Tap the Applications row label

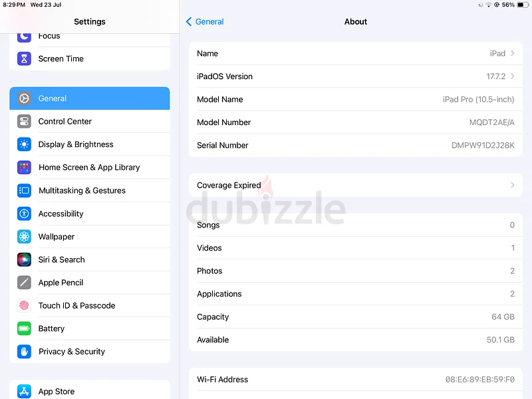(x=219, y=294)
